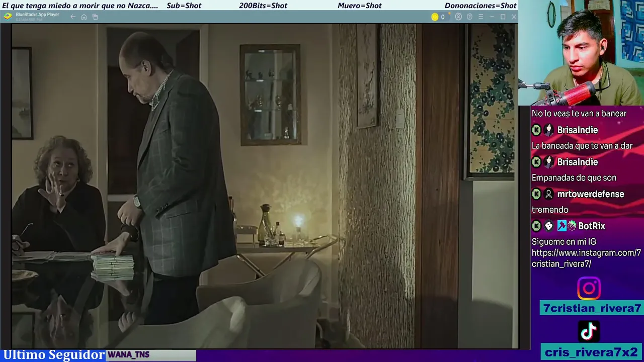Click the 'Ultimo Seguidor' label

point(53,355)
